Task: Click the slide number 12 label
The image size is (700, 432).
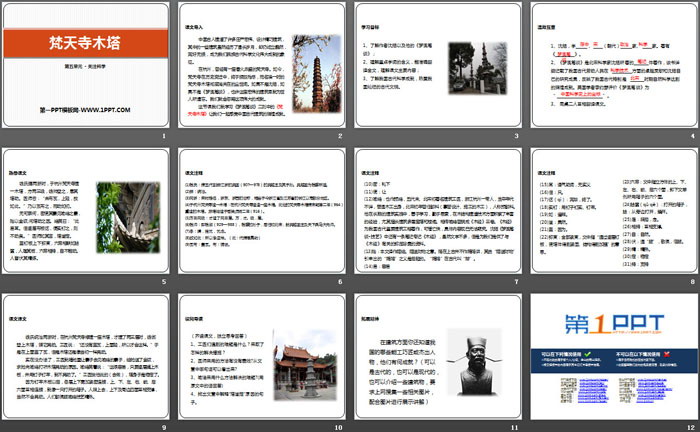Action: tap(691, 428)
